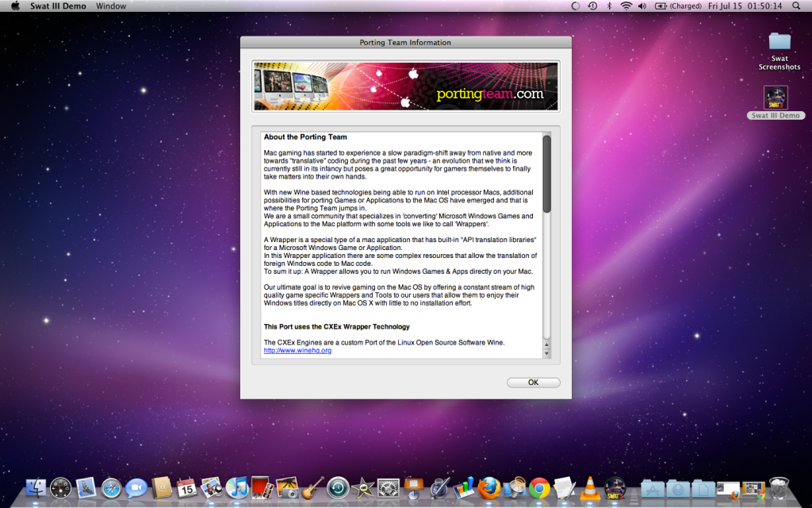Open the Apple menu
This screenshot has width=812, height=508.
15,6
